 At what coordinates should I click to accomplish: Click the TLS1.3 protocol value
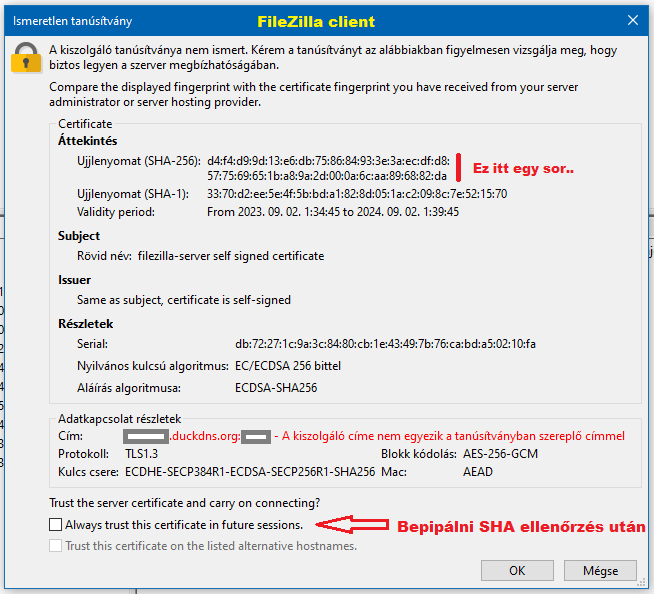(x=141, y=454)
